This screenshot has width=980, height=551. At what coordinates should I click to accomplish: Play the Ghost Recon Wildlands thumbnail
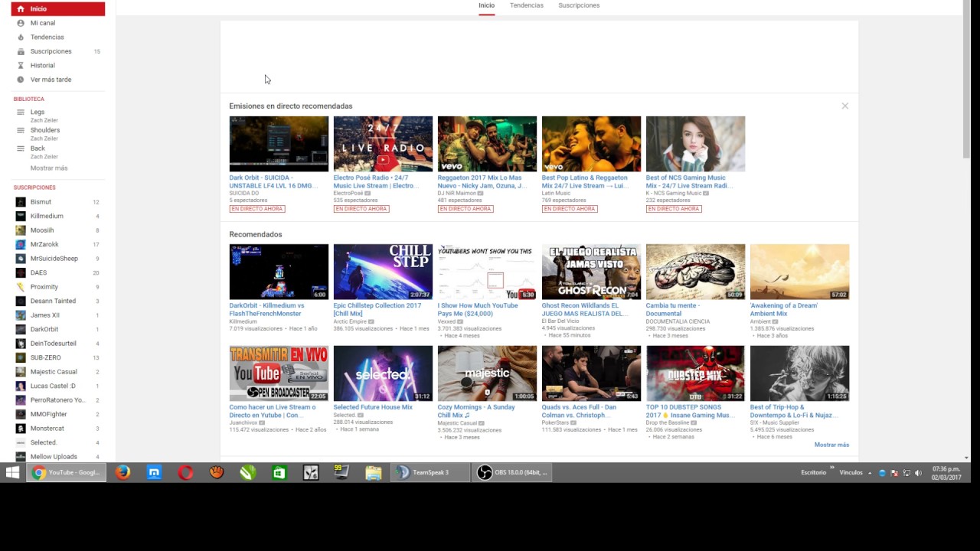click(591, 272)
